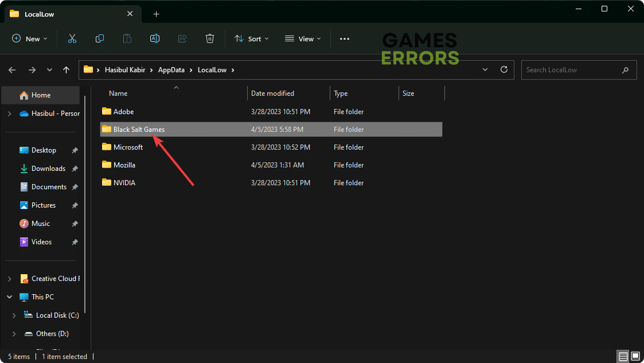644x363 pixels.
Task: Open the New item menu
Action: [29, 38]
